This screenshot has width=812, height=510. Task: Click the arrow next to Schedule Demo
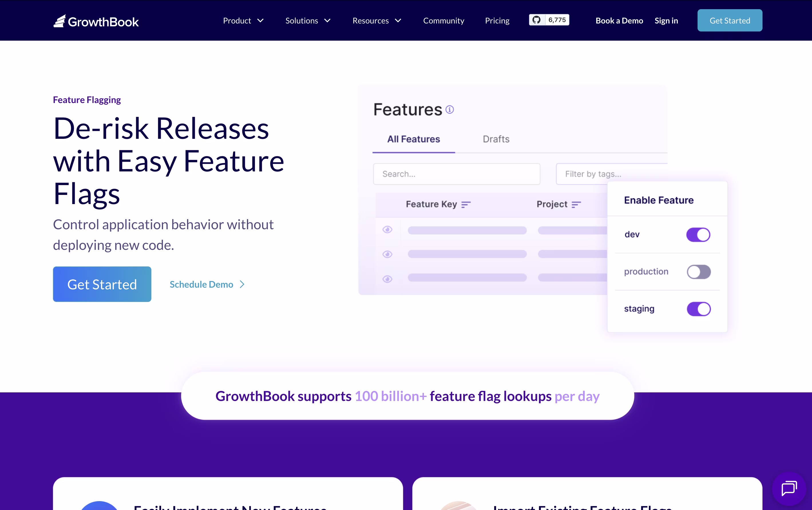pyautogui.click(x=242, y=284)
